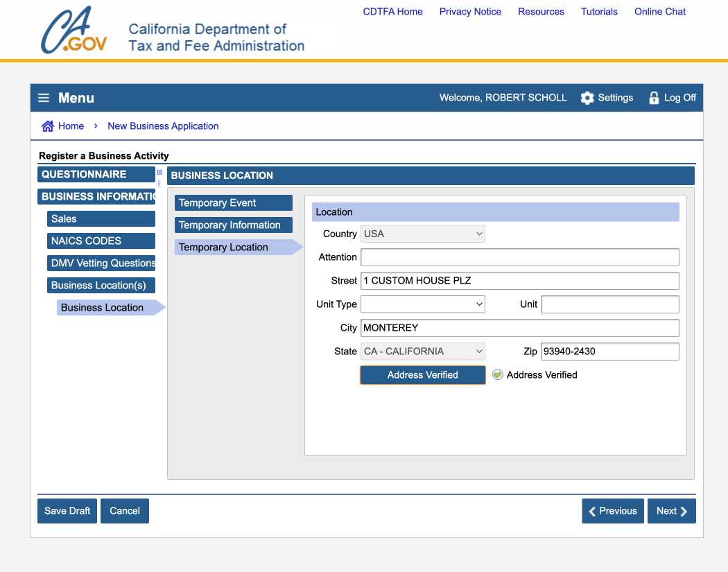Click the Log Off padlock icon

[x=653, y=98]
